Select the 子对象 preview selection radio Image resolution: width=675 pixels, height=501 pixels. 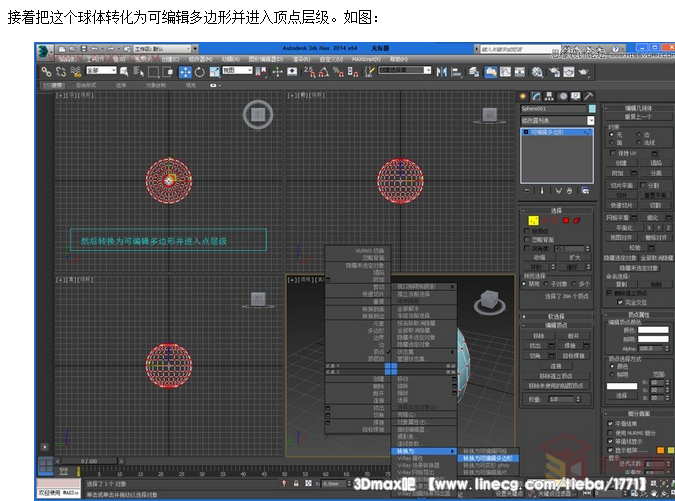click(546, 284)
